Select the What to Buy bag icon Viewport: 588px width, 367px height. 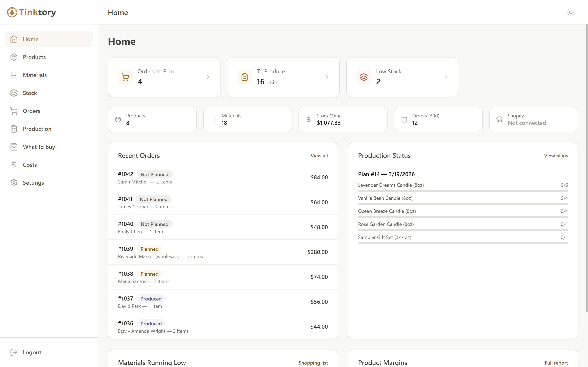tap(14, 147)
